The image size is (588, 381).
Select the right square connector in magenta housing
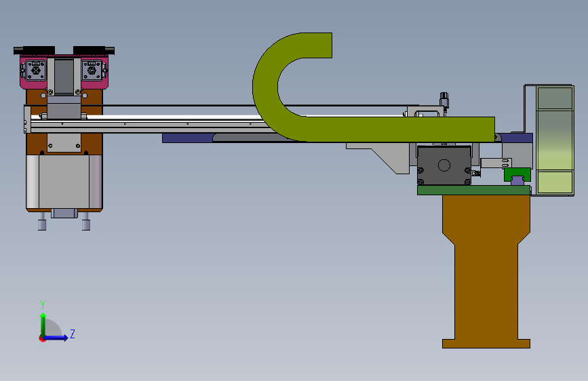point(92,70)
